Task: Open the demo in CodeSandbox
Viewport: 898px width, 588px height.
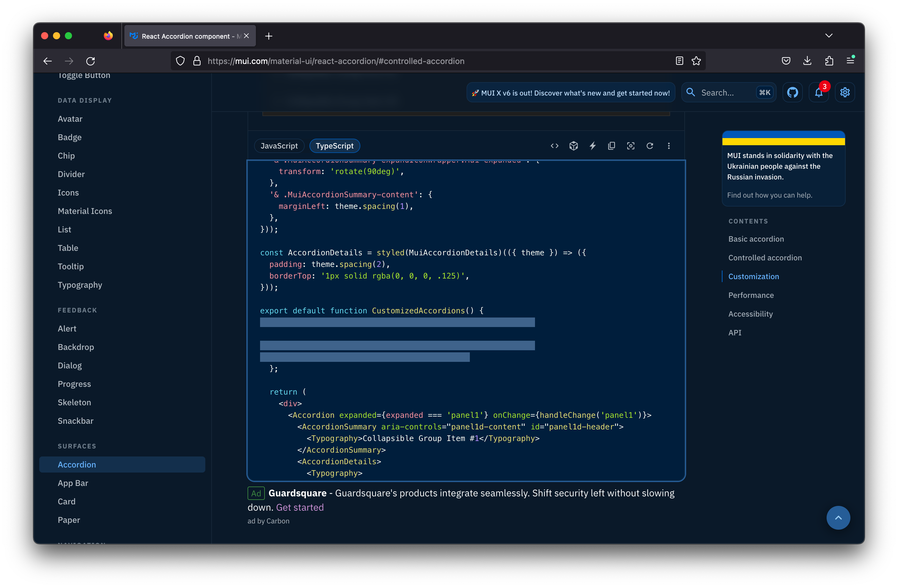Action: pyautogui.click(x=574, y=146)
